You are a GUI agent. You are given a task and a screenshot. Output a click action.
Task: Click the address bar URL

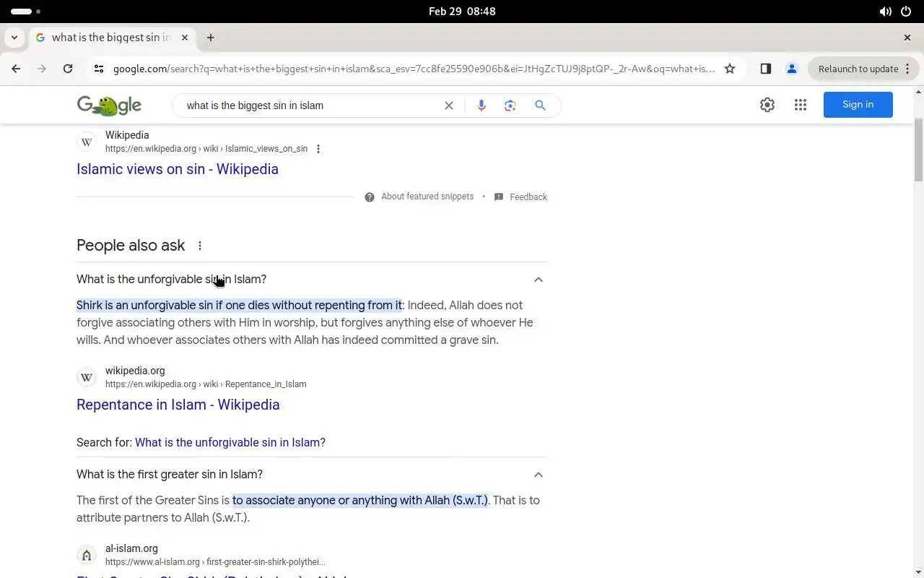tap(414, 69)
